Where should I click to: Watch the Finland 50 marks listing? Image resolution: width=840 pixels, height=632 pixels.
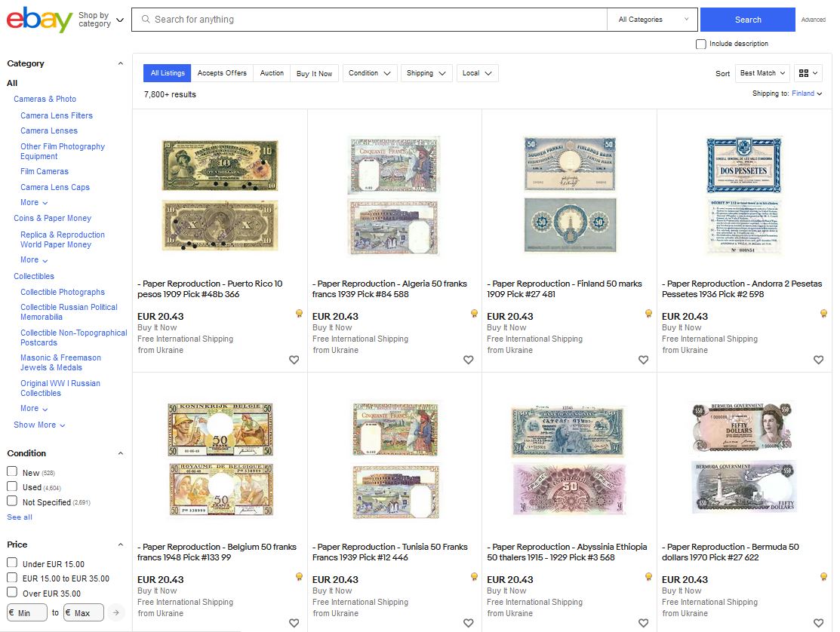tap(643, 360)
